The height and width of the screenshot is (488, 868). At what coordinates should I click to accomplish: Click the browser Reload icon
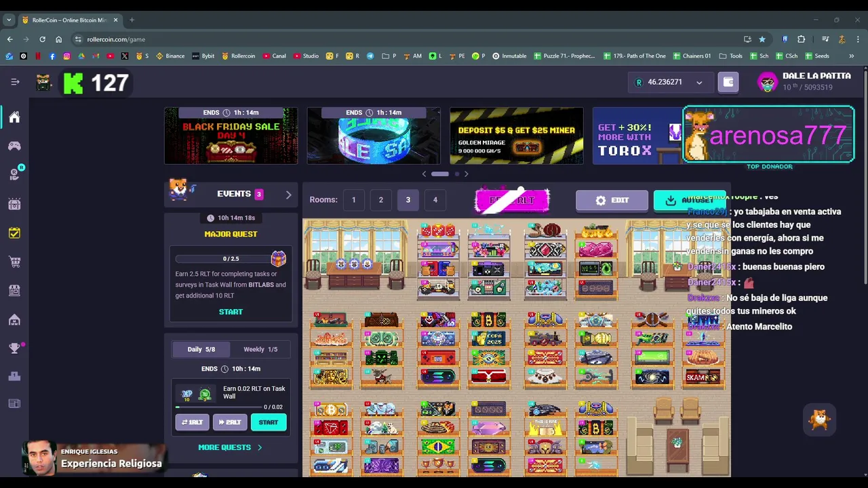(x=42, y=39)
